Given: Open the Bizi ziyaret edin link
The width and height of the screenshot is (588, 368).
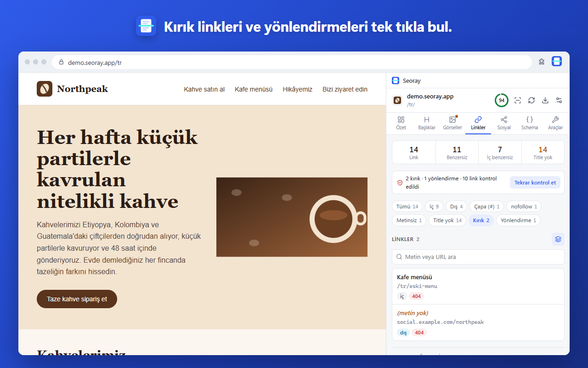Looking at the screenshot, I should coord(345,89).
